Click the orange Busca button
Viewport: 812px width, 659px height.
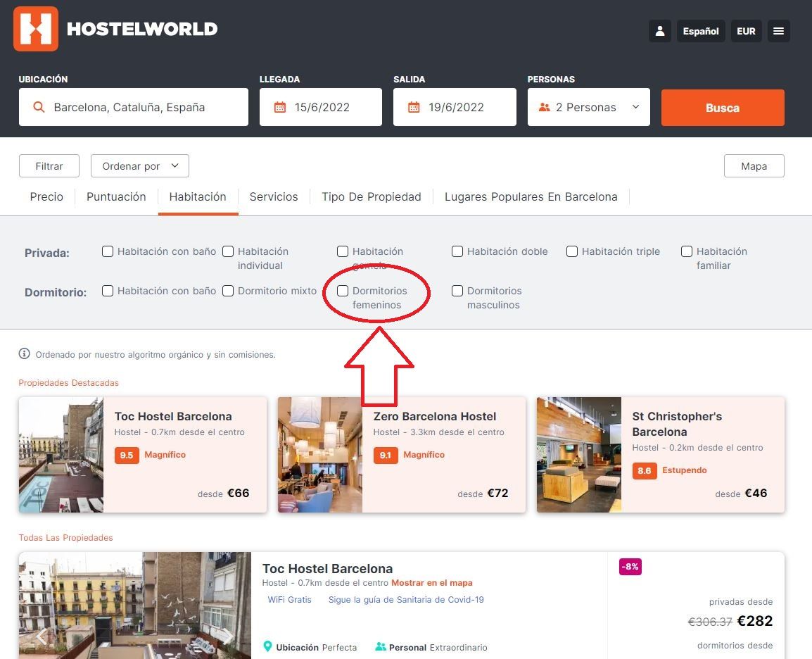(x=723, y=108)
